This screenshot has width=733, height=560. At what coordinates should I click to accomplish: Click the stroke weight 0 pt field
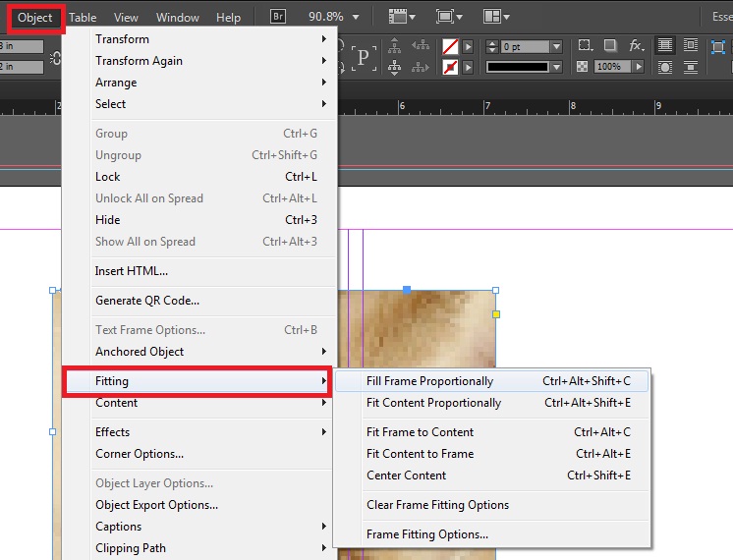coord(526,46)
